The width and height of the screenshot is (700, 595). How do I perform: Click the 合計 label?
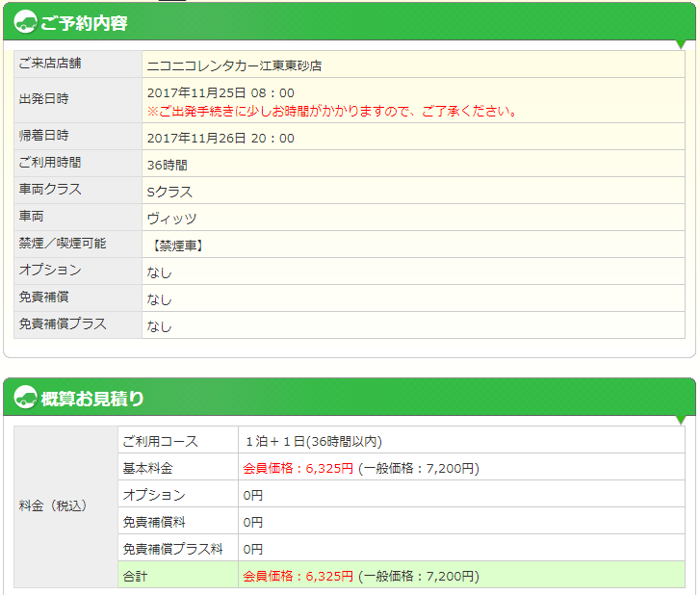point(135,577)
